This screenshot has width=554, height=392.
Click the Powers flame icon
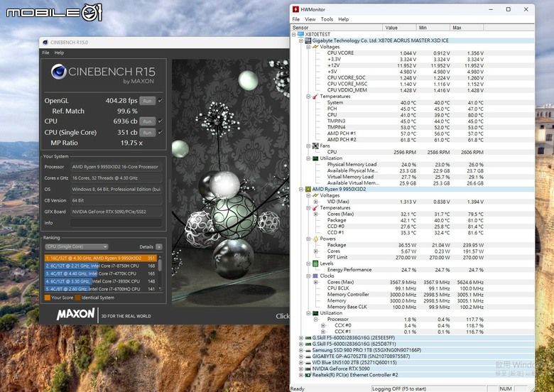pyautogui.click(x=315, y=239)
